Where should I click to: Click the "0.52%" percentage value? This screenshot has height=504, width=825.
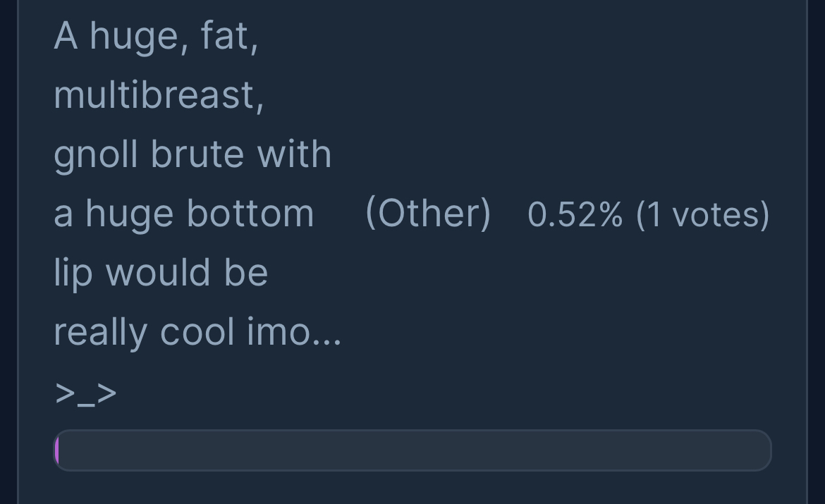(575, 214)
